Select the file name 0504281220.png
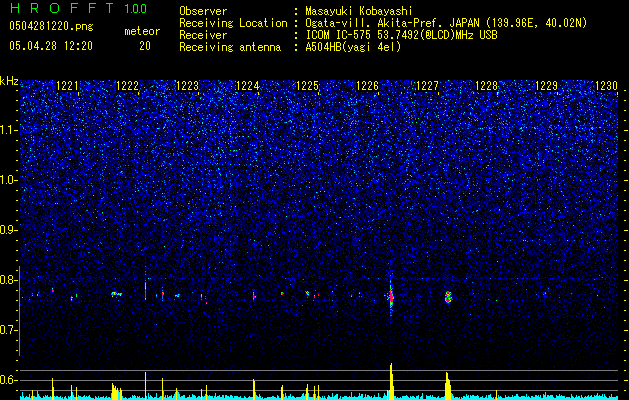This screenshot has height=400, width=629. (51, 26)
